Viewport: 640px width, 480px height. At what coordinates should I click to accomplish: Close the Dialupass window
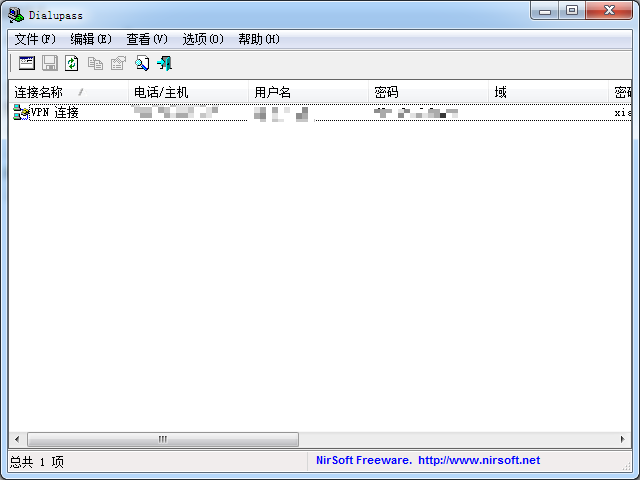click(x=609, y=11)
